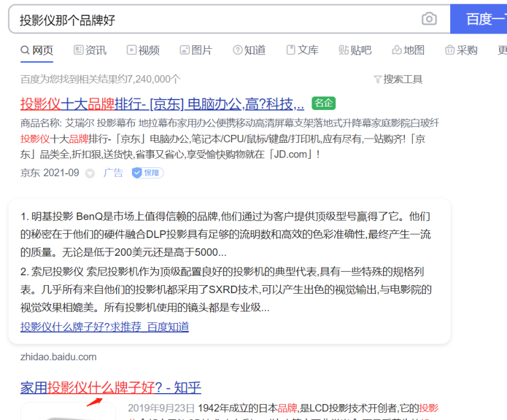Open the 知道 tab
Image resolution: width=507 pixels, height=420 pixels.
(249, 51)
